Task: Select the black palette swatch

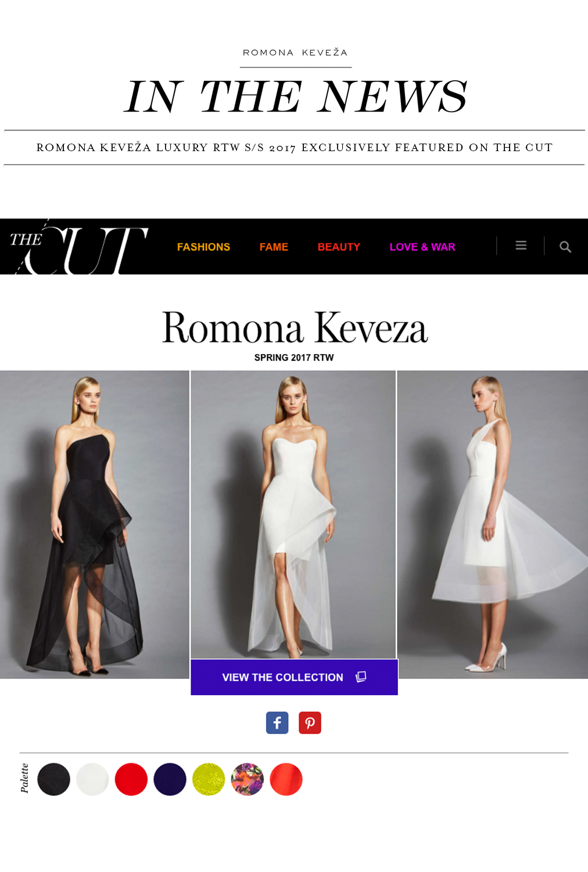Action: tap(53, 779)
